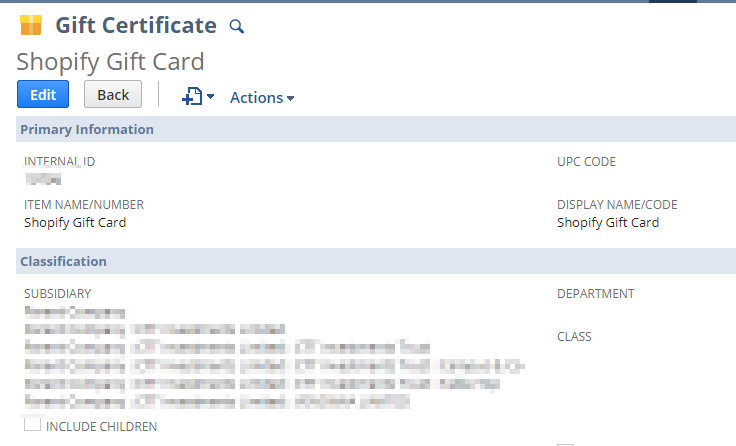Open the Actions dropdown menu
736x446 pixels.
point(262,97)
